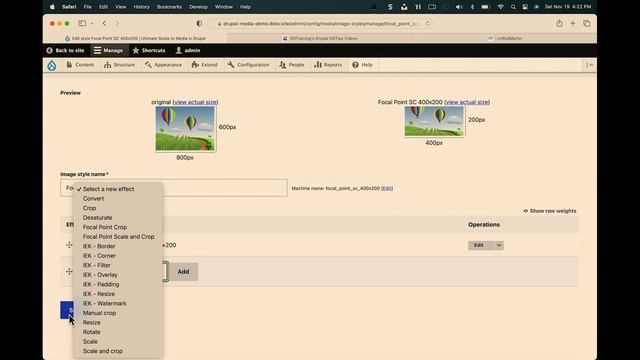
Task: Open Reports admin menu
Action: click(328, 65)
